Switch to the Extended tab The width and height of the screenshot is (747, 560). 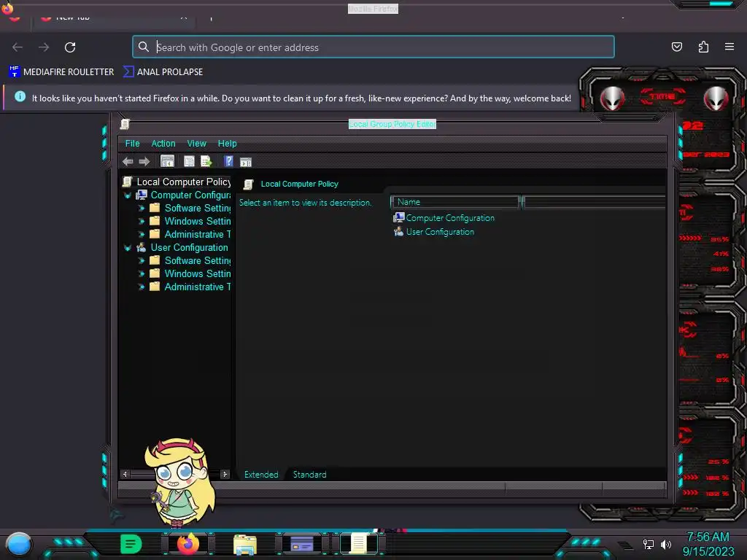point(261,474)
